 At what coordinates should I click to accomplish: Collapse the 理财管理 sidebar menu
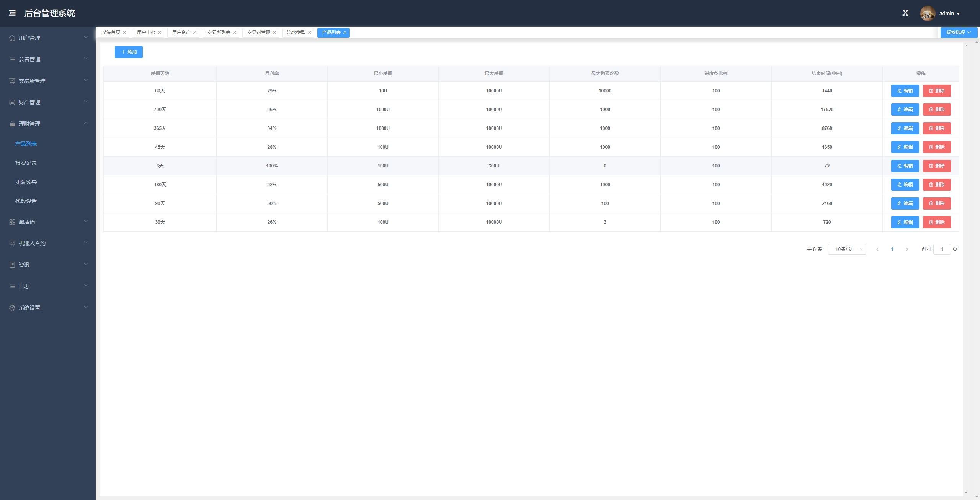(47, 124)
